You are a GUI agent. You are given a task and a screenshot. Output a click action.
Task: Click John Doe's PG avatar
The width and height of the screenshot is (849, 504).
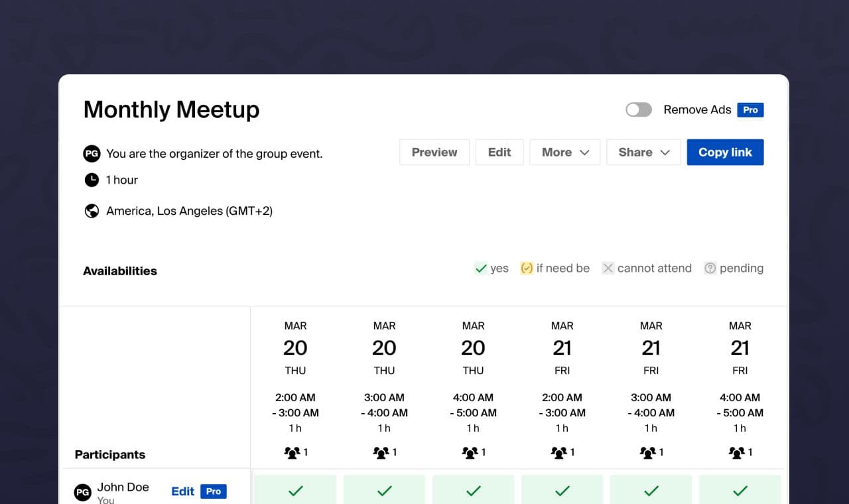click(83, 492)
